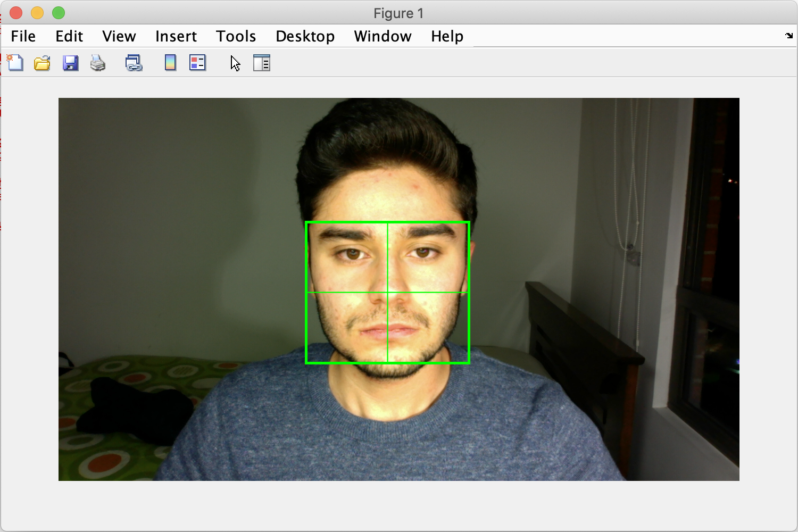Viewport: 798px width, 532px height.
Task: Click the New Figure toolbar icon
Action: (15, 63)
